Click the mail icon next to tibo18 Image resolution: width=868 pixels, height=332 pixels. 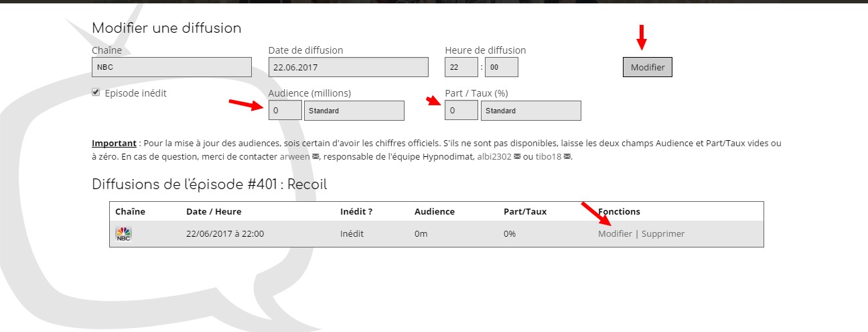pos(567,157)
